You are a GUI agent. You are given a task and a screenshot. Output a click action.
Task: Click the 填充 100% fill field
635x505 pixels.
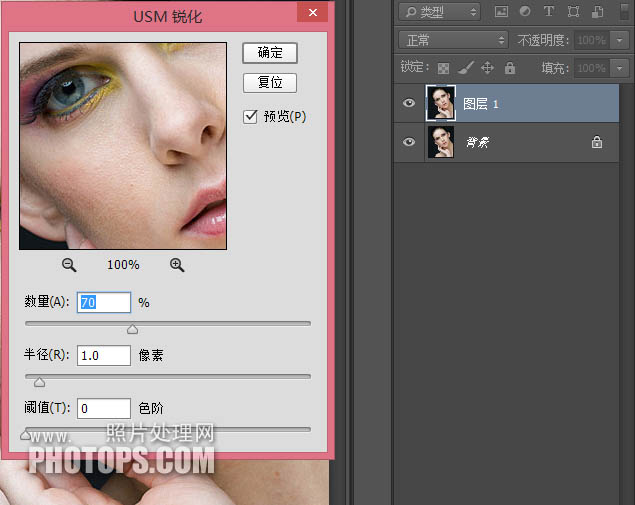coord(592,68)
